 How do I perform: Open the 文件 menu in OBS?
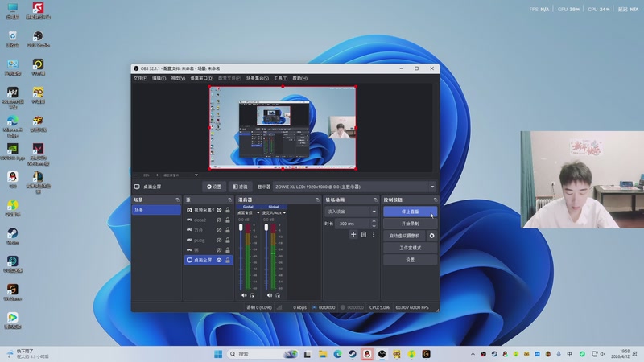[x=139, y=78]
